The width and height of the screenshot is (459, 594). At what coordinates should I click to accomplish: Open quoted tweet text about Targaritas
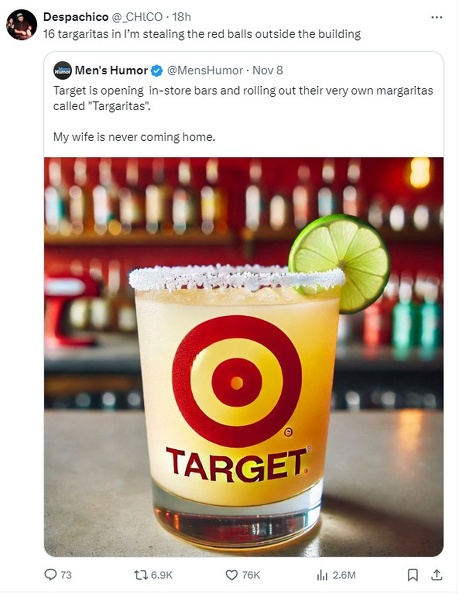point(243,114)
